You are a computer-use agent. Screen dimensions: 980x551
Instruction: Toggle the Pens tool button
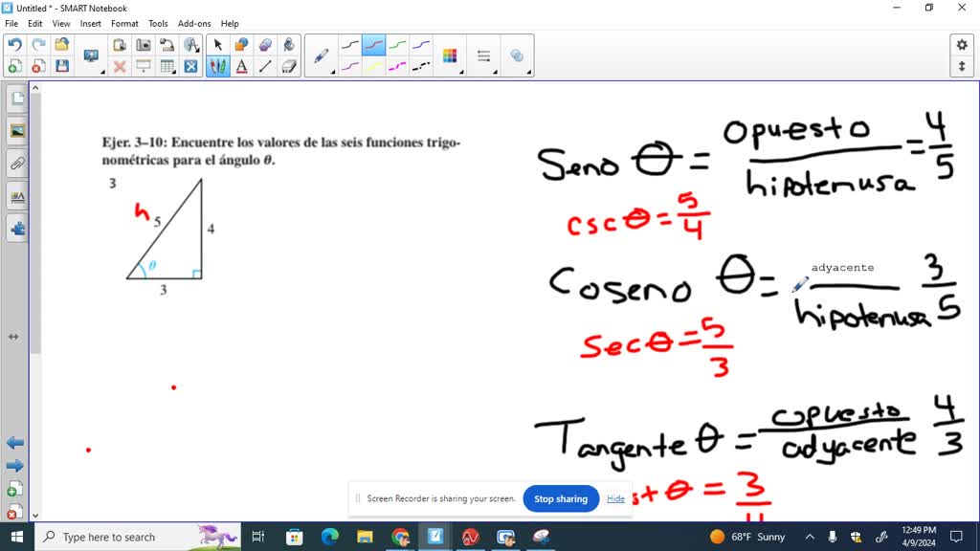pyautogui.click(x=218, y=66)
